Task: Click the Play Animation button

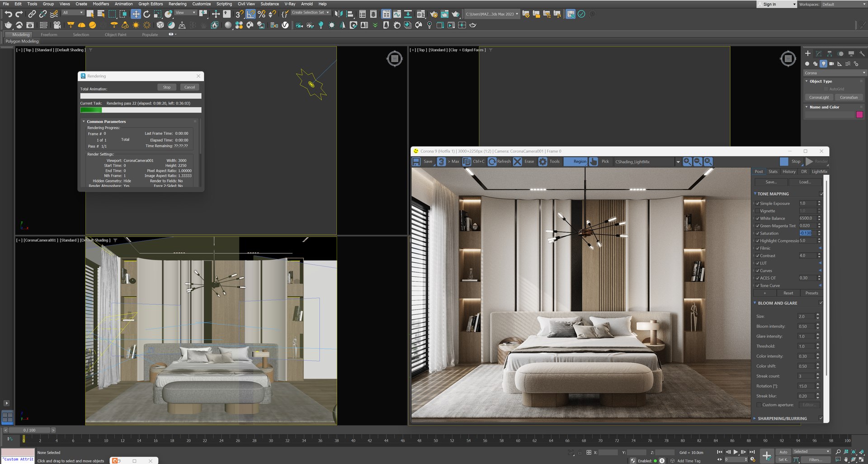Action: click(x=736, y=452)
